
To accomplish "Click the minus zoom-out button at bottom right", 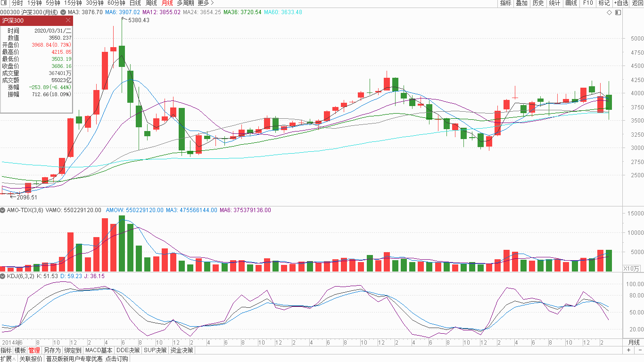I will click(639, 350).
